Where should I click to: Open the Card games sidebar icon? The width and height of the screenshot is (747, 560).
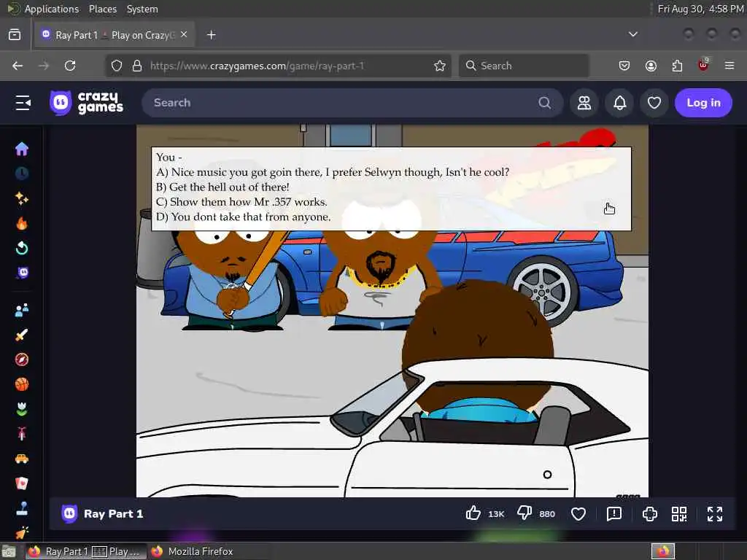pos(22,483)
